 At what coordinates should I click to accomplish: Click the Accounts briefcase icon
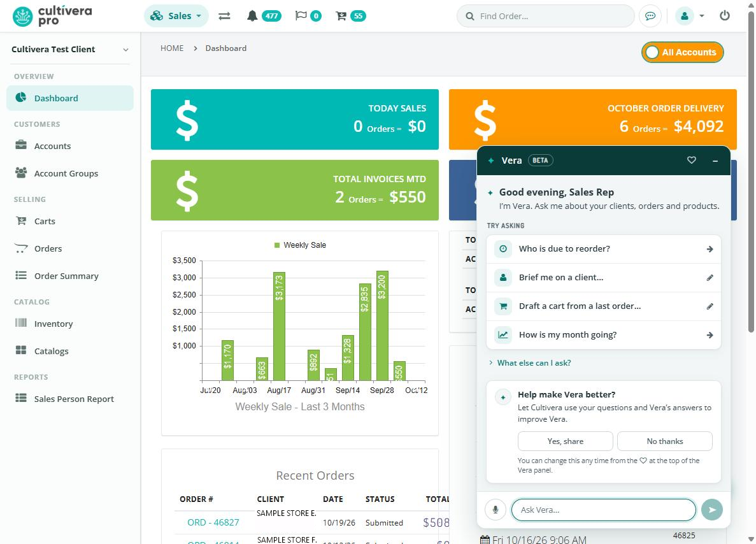point(21,145)
